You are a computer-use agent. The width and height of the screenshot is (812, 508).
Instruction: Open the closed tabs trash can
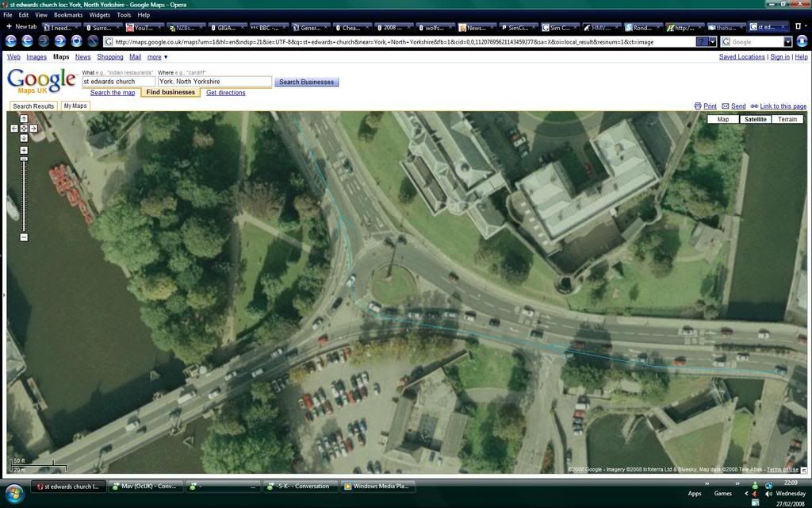coord(798,26)
